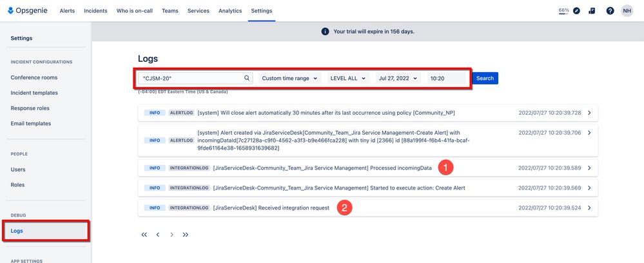Go to the previous logs page
Screen dimensions: 644x263
click(x=158, y=235)
